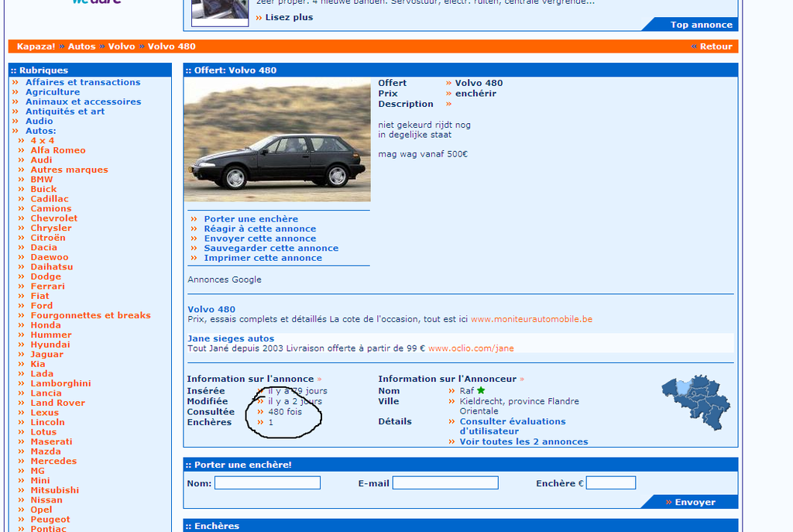This screenshot has height=532, width=793.
Task: Click Réagir à cette annonce
Action: click(x=260, y=228)
